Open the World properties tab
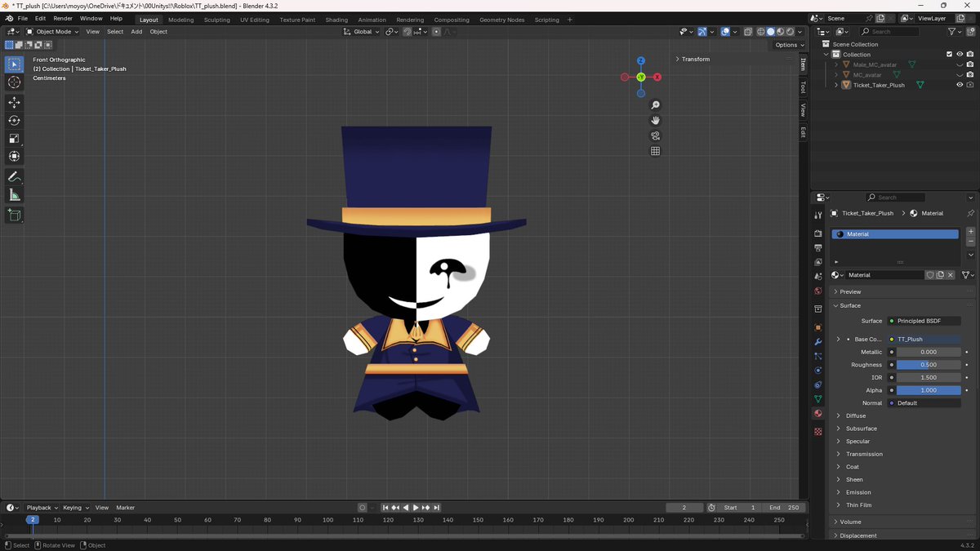The height and width of the screenshot is (551, 980). (818, 291)
